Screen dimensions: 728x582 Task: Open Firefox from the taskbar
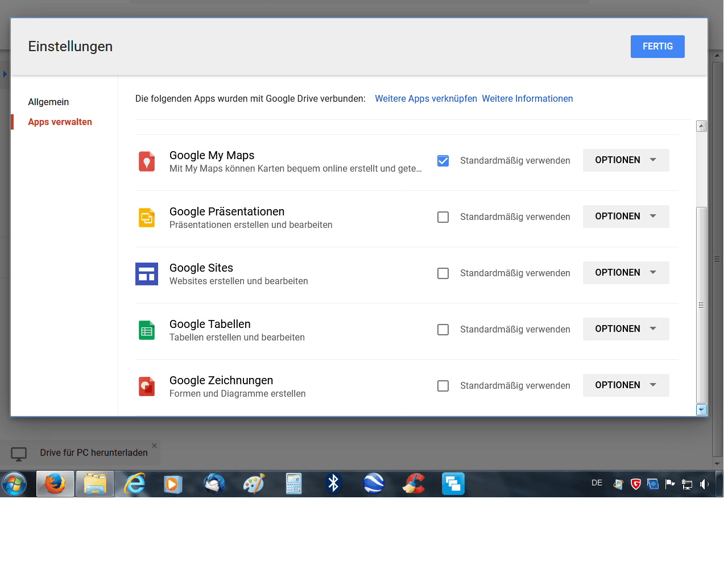tap(55, 484)
